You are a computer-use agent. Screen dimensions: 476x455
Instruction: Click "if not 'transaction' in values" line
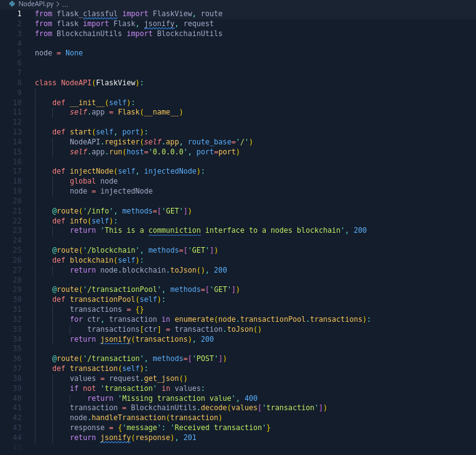[x=138, y=388]
